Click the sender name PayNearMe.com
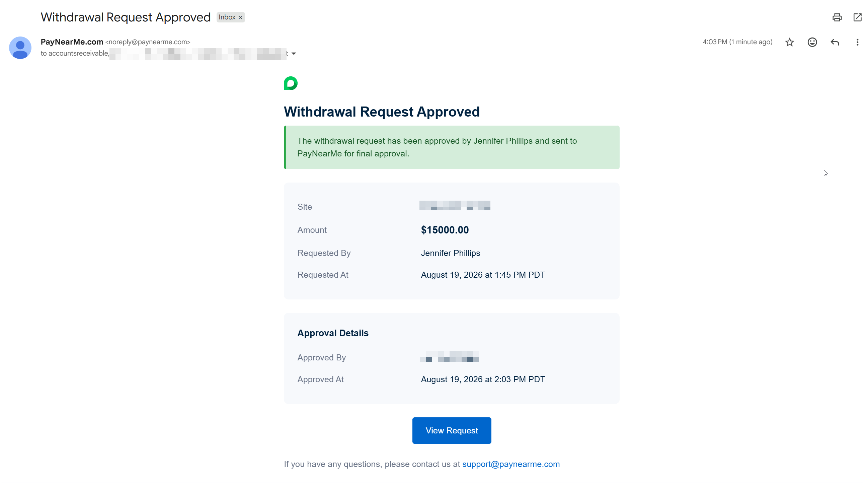The image size is (868, 483). click(72, 42)
